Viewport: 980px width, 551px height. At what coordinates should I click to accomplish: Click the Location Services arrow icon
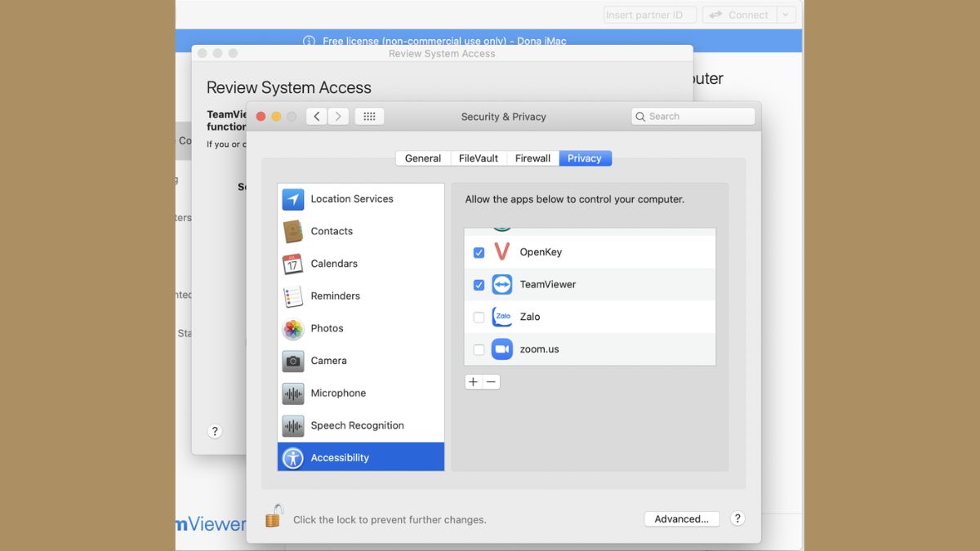[x=293, y=199]
